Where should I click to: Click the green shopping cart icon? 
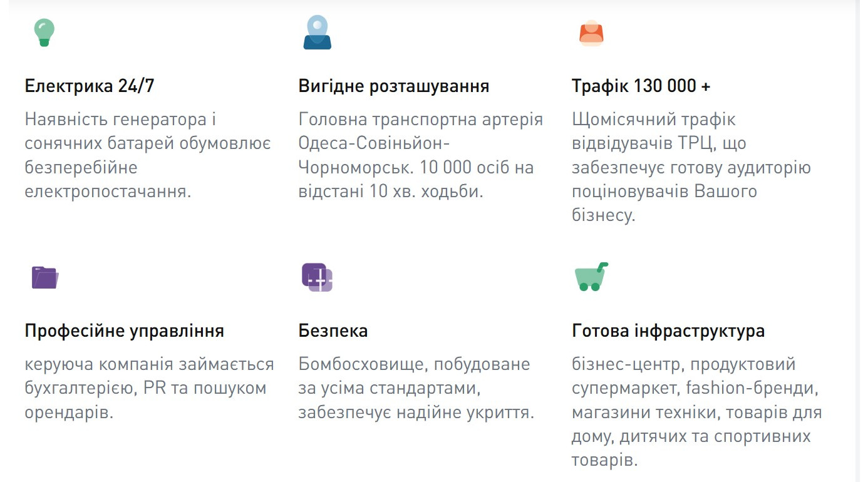[591, 277]
